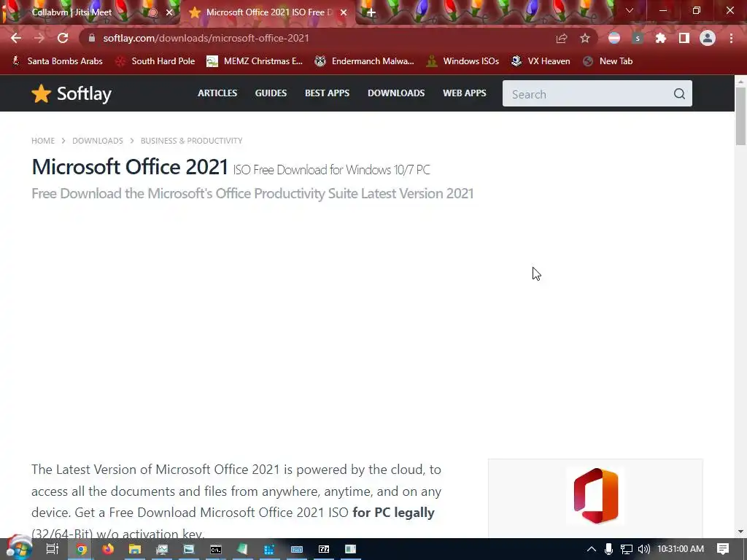
Task: Open the on-screen keyboard taskbar icon
Action: click(x=297, y=549)
